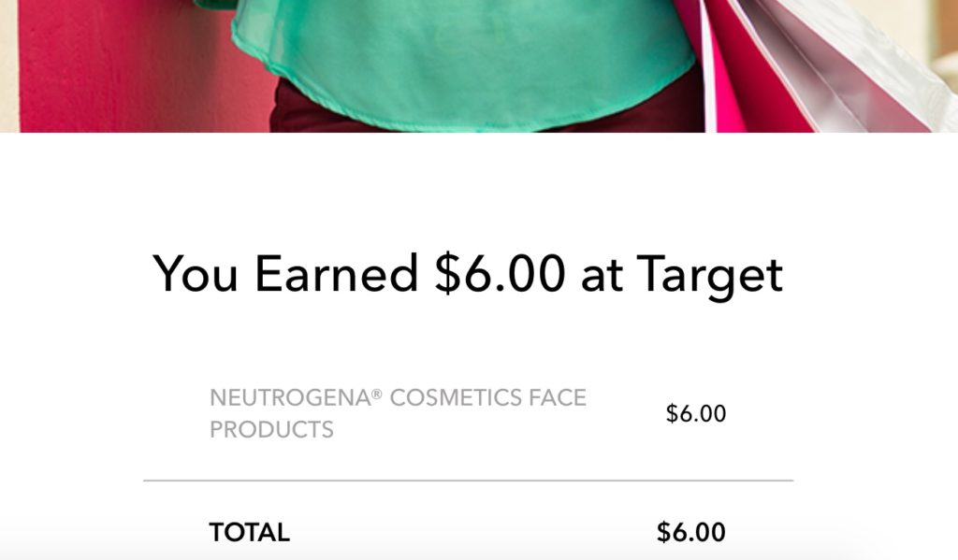Click the word 'Target' in the heading
Screen dimensions: 958x560
pos(709,276)
